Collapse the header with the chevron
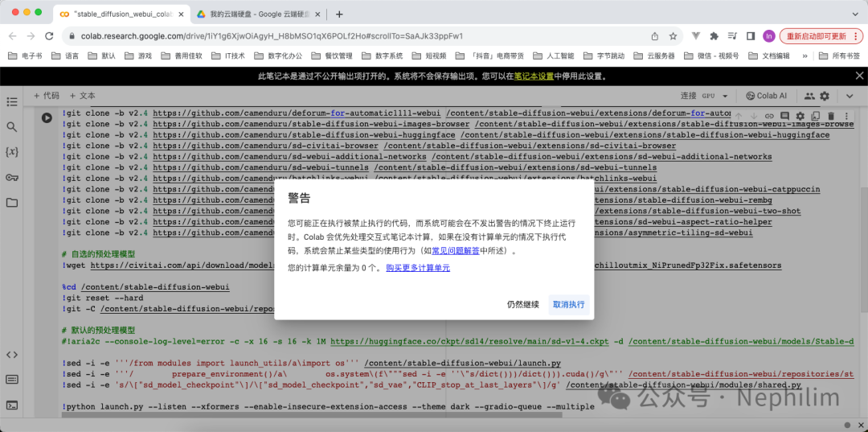The height and width of the screenshot is (432, 868). point(850,96)
